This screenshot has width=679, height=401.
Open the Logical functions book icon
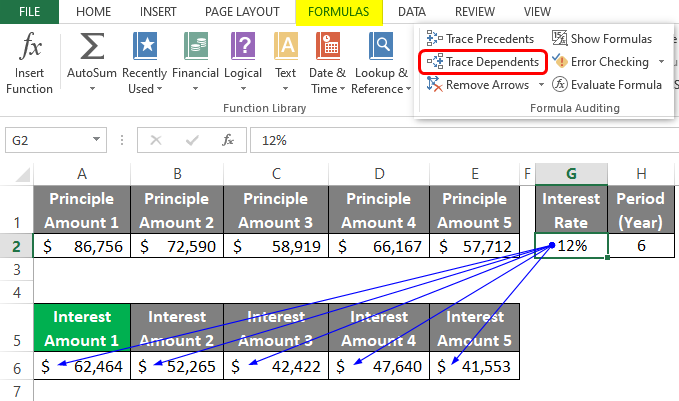coord(243,46)
